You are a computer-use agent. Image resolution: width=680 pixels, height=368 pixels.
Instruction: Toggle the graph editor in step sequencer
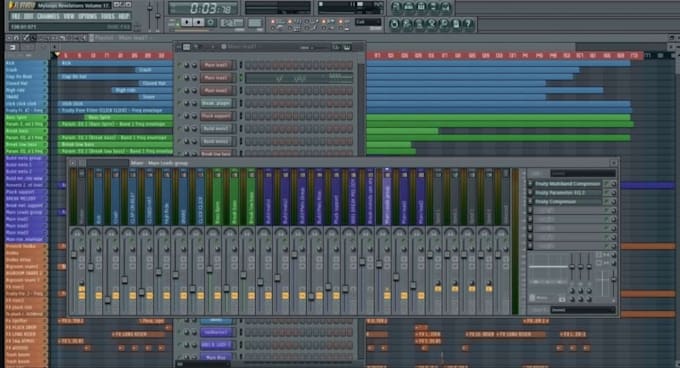pos(337,47)
